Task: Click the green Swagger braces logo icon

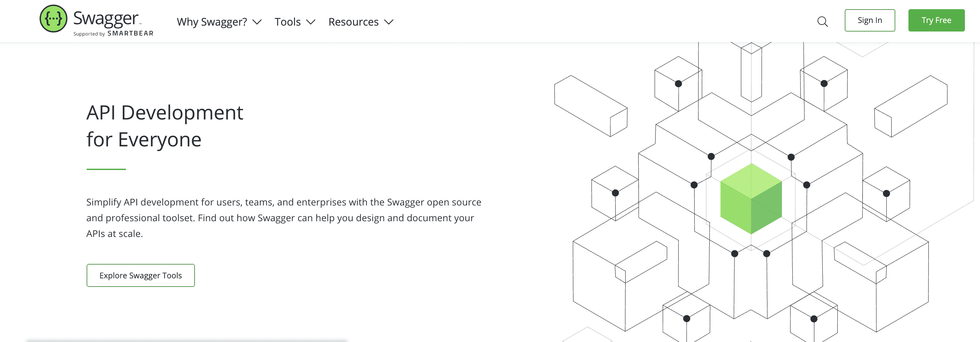Action: 53,19
